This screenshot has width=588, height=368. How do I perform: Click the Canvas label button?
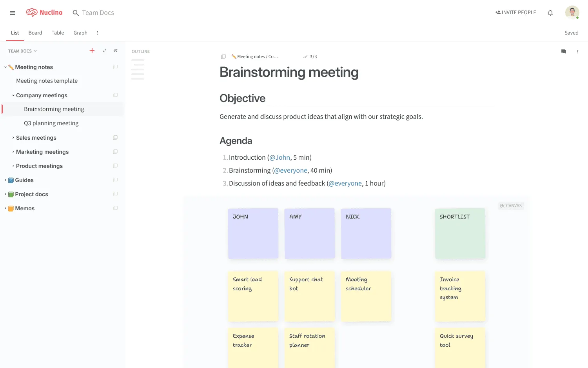click(x=511, y=206)
